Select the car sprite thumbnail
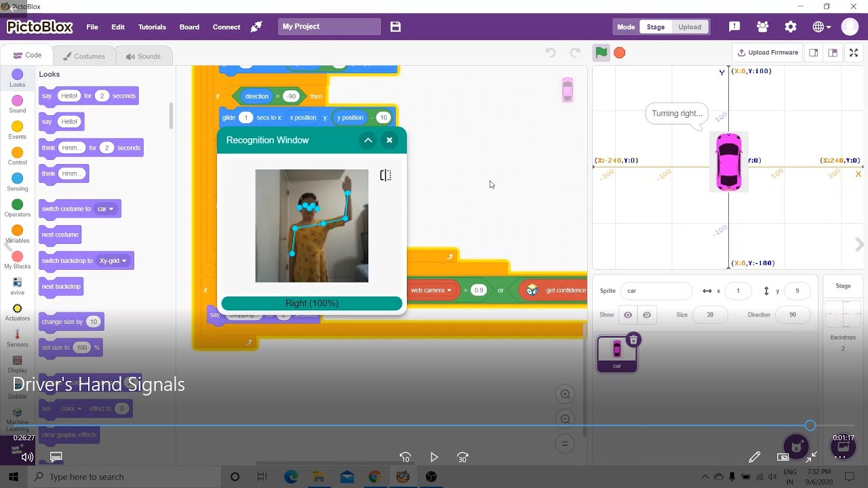Image resolution: width=868 pixels, height=488 pixels. (x=617, y=354)
